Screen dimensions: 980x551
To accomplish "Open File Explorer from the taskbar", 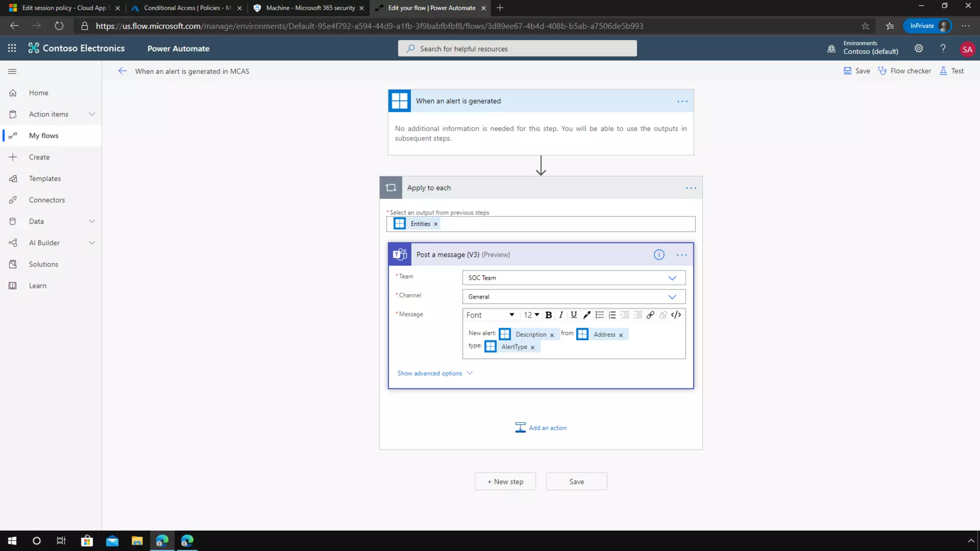I will pos(137,541).
